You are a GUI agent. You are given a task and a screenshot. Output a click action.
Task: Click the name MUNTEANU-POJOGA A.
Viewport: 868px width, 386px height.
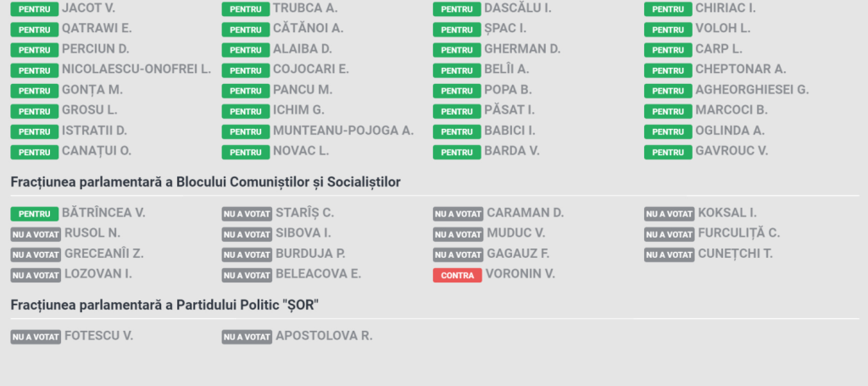343,131
